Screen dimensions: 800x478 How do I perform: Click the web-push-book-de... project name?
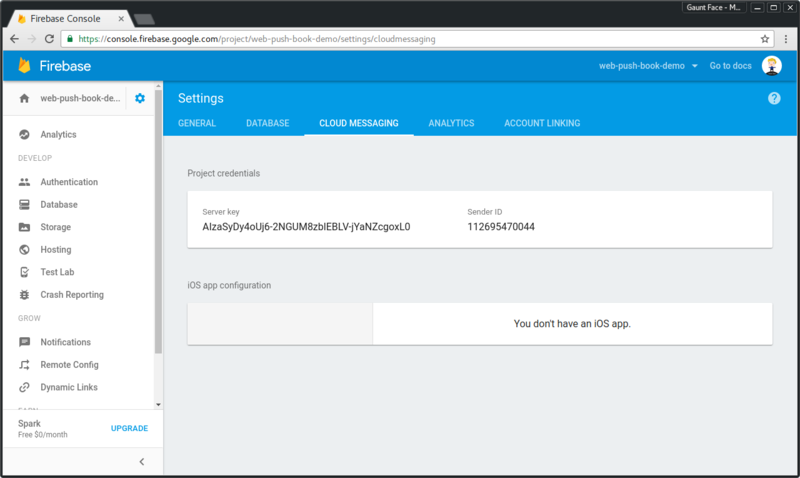(x=80, y=98)
